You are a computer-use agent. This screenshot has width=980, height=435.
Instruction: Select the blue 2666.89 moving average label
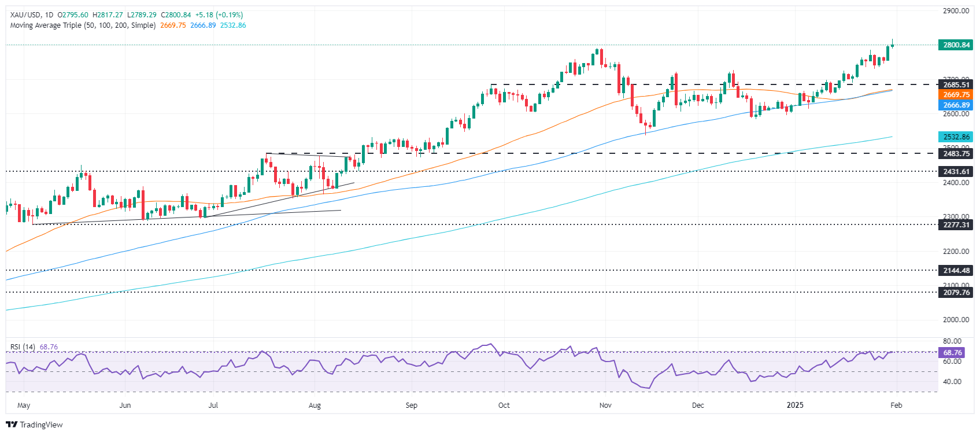coord(956,105)
